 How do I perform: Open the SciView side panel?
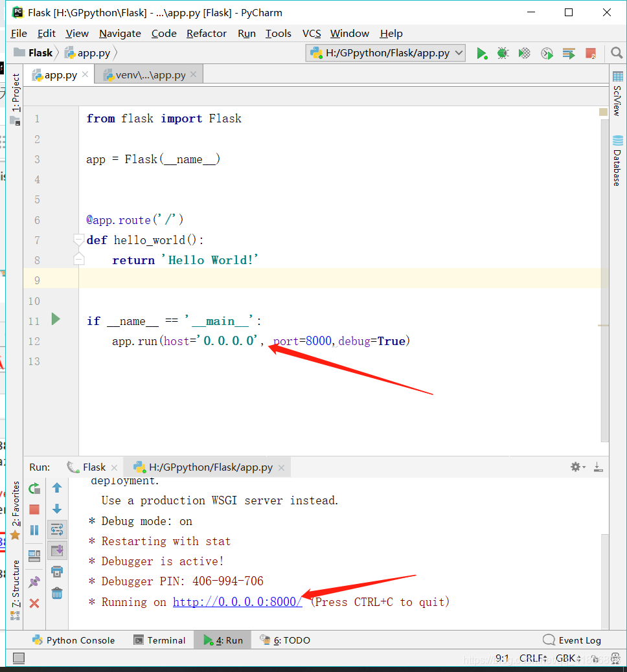[617, 95]
